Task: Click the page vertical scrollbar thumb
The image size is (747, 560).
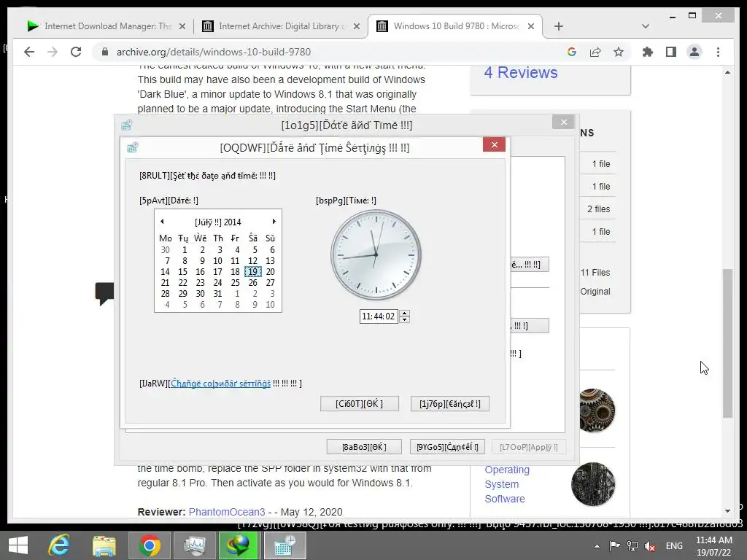Action: (x=727, y=343)
